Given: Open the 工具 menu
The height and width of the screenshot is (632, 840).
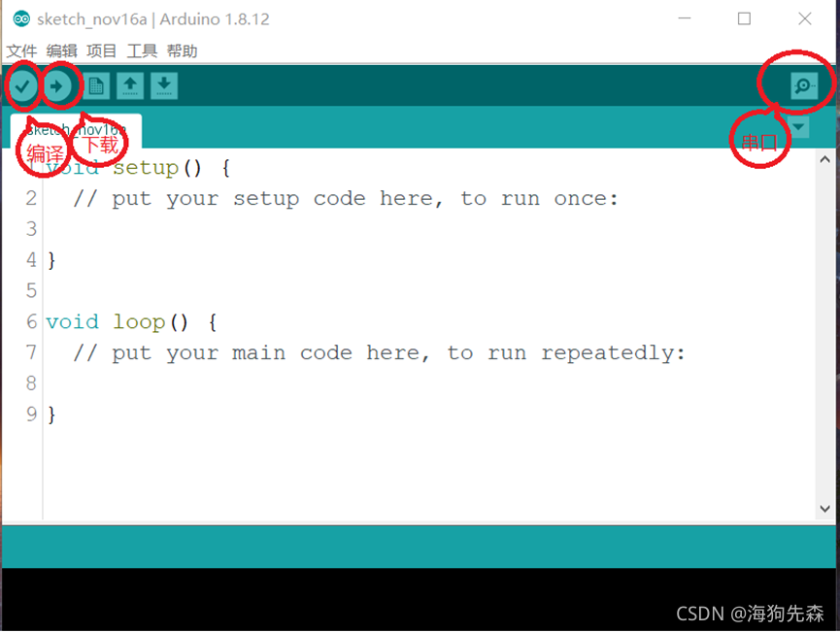Looking at the screenshot, I should 142,50.
